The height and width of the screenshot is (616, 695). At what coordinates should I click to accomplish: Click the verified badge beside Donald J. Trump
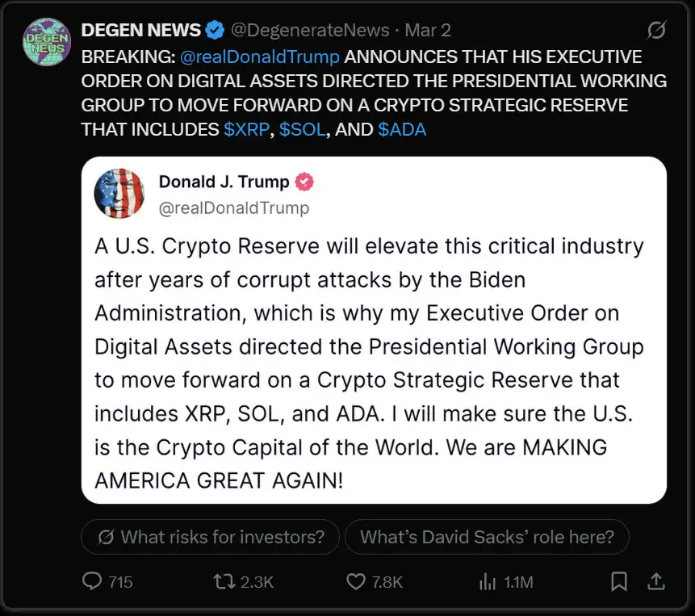coord(304,182)
